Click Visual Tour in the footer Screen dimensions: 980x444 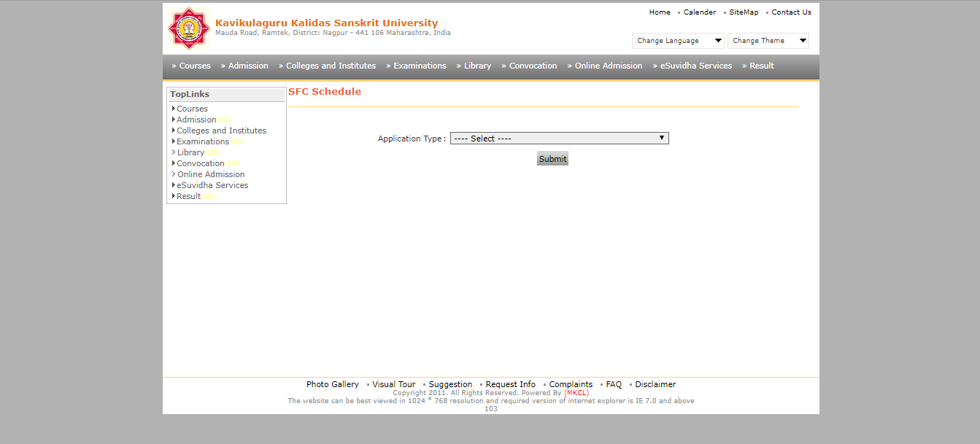pyautogui.click(x=393, y=383)
